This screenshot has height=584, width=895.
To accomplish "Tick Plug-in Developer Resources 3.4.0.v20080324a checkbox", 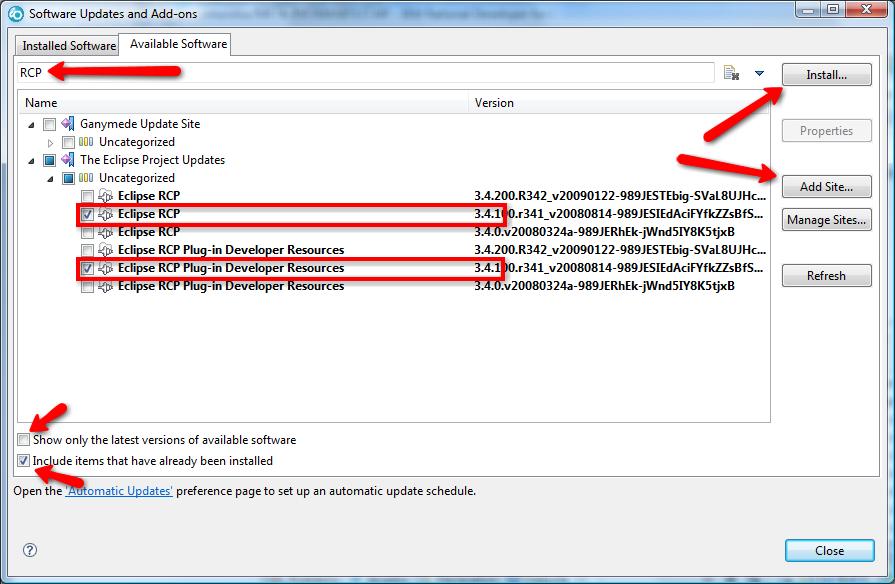I will [x=87, y=286].
